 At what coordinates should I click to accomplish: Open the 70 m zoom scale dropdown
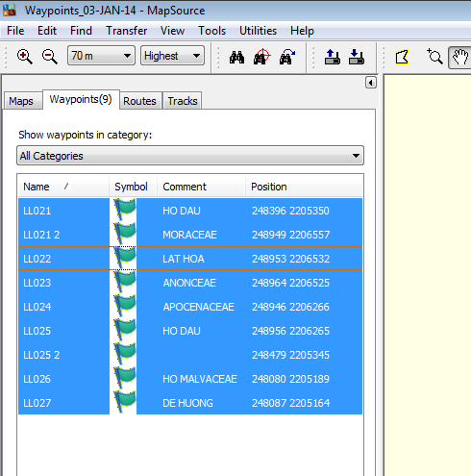[x=101, y=56]
